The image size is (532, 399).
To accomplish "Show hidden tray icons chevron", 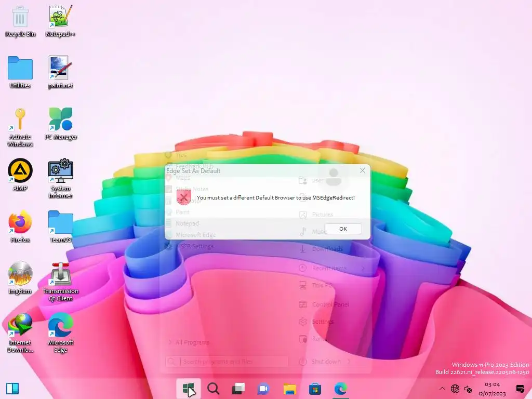I will pyautogui.click(x=442, y=389).
